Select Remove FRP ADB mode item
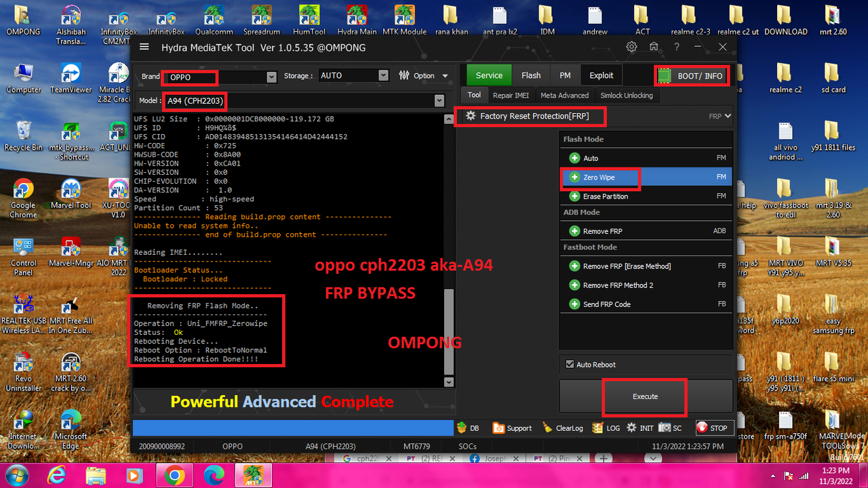 click(646, 231)
